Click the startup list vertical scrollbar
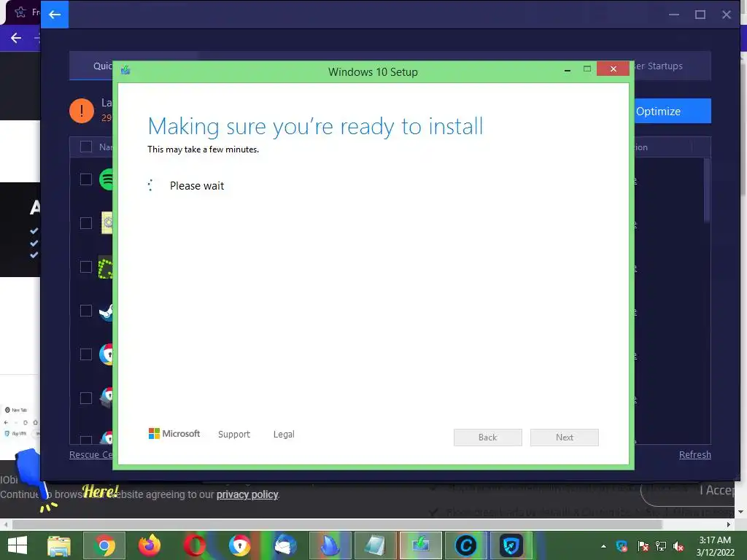 707,190
